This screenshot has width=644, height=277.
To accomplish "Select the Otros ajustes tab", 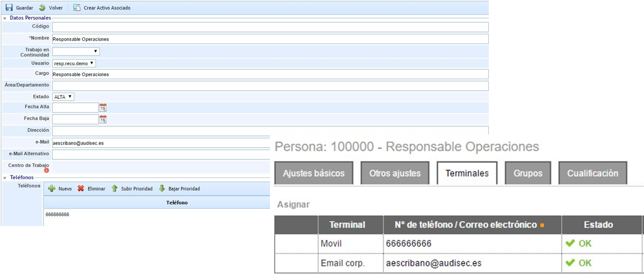I will (395, 173).
